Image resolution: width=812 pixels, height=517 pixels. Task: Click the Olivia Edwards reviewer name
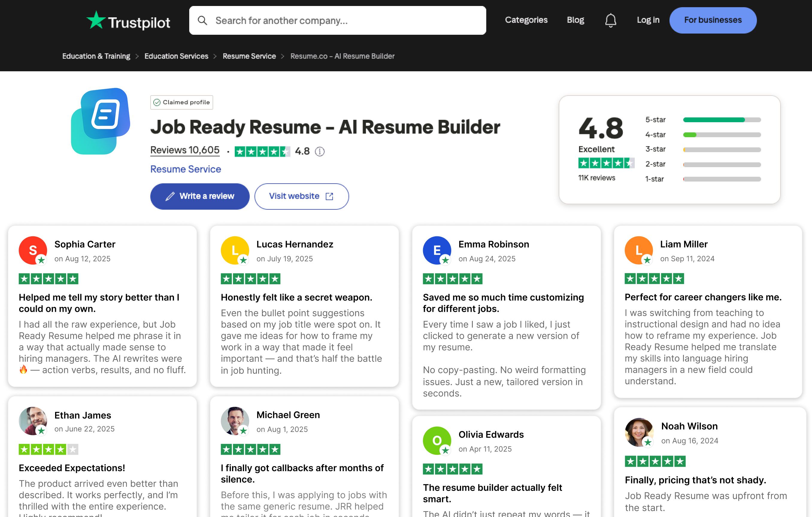point(491,434)
